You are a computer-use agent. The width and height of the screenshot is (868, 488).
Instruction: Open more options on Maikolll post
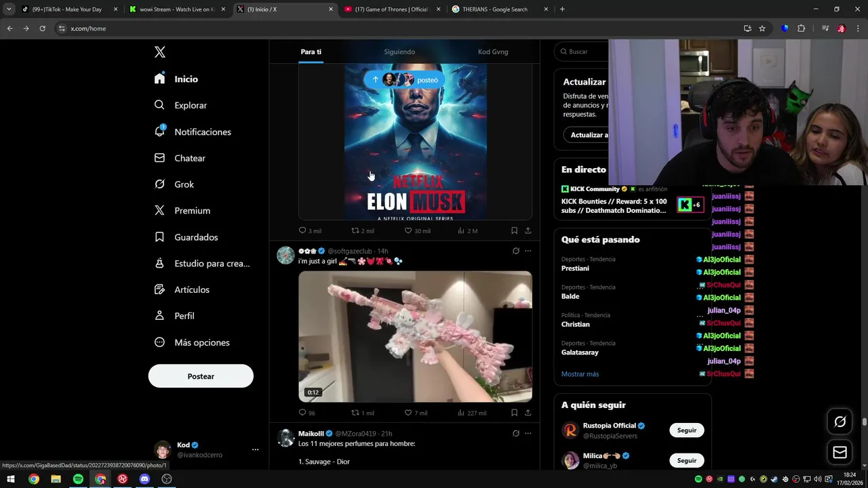tap(528, 433)
